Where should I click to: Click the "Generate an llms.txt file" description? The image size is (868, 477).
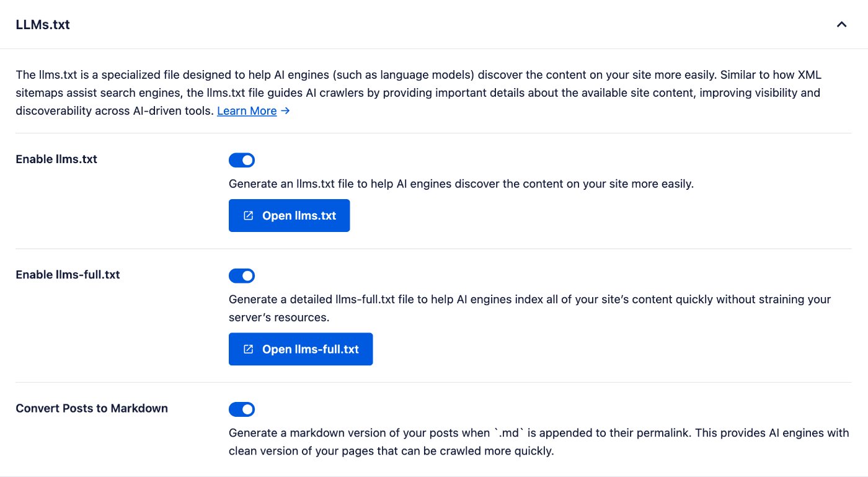click(x=461, y=184)
